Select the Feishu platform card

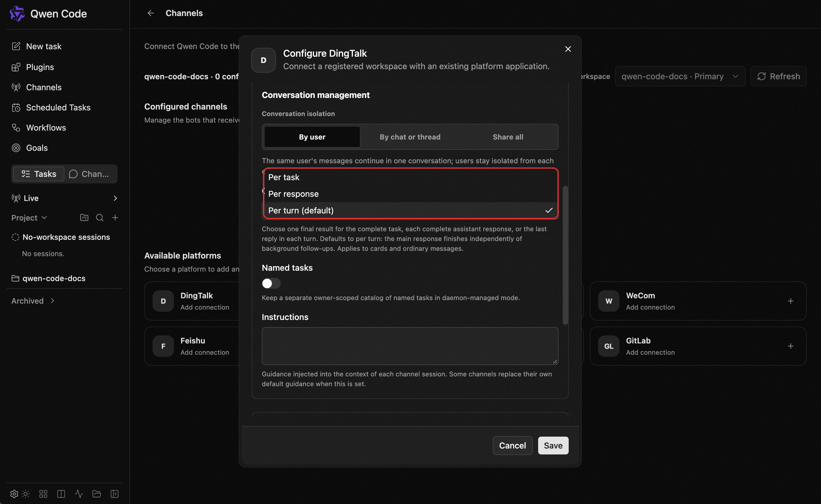pos(192,346)
